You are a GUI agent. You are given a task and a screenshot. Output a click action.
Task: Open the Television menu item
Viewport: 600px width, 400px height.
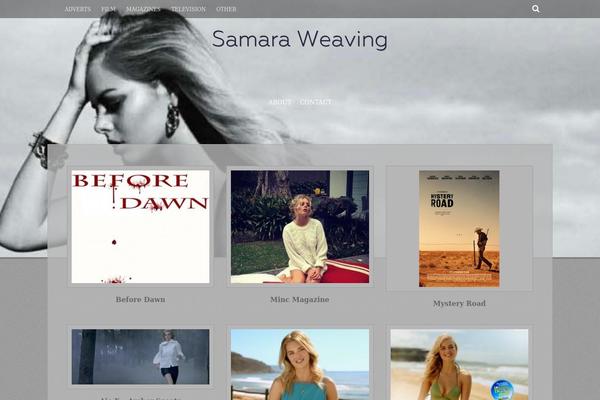pos(188,9)
